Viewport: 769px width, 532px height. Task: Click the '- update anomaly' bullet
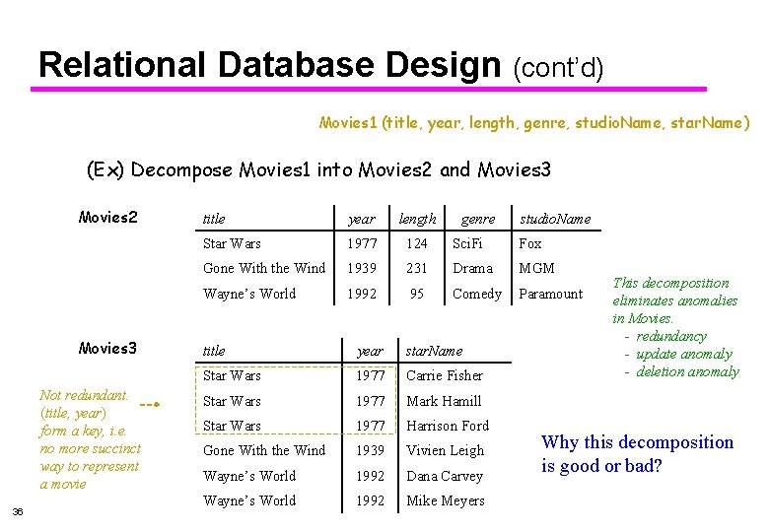click(678, 354)
